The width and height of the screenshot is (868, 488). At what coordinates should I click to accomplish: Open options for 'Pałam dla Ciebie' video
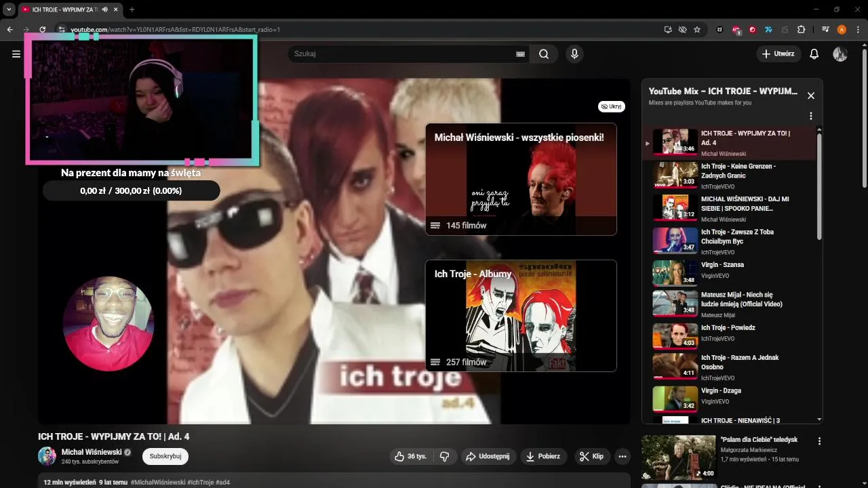[819, 441]
